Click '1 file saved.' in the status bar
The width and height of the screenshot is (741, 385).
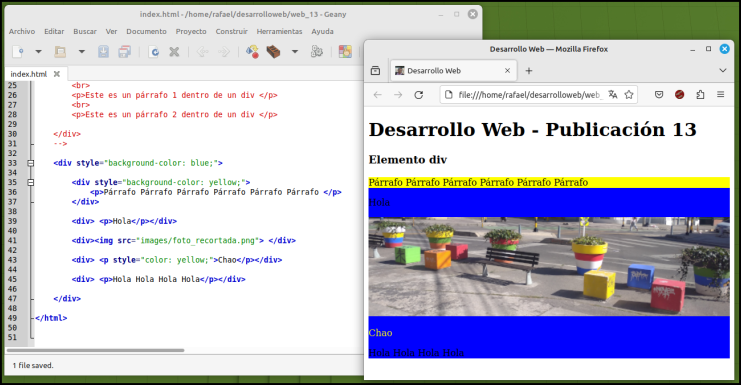(33, 365)
